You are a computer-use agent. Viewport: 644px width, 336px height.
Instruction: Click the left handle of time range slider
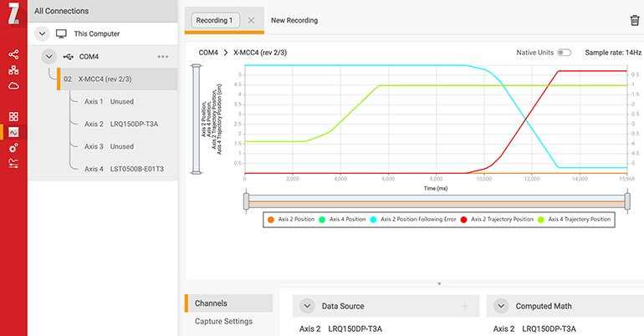point(246,201)
